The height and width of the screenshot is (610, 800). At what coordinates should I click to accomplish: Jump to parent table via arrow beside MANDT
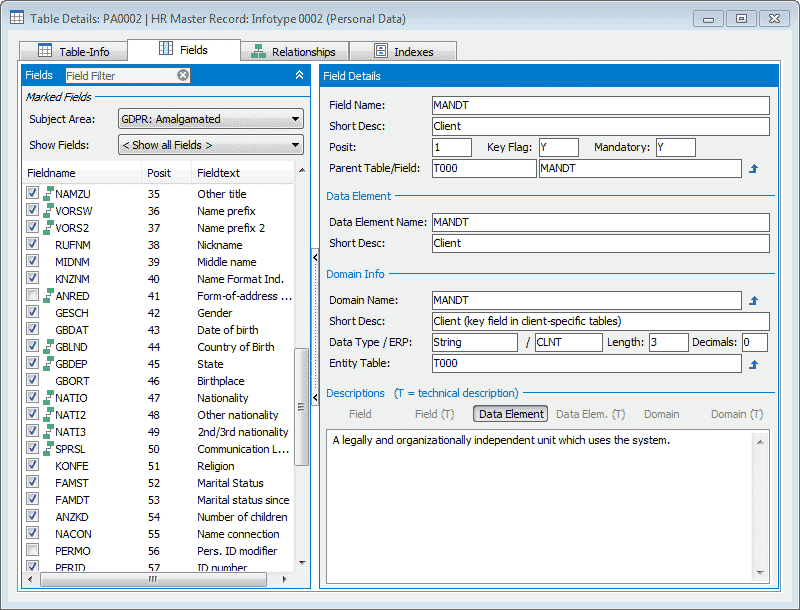(x=754, y=169)
